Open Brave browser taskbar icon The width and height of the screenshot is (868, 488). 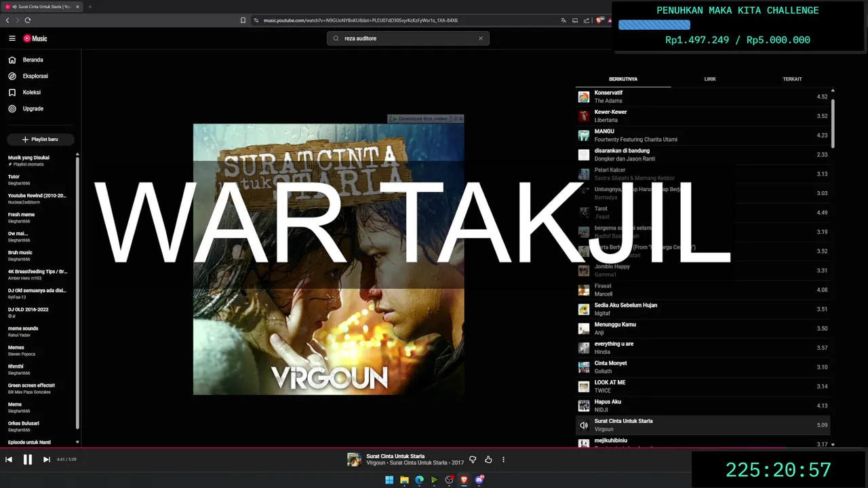(465, 480)
